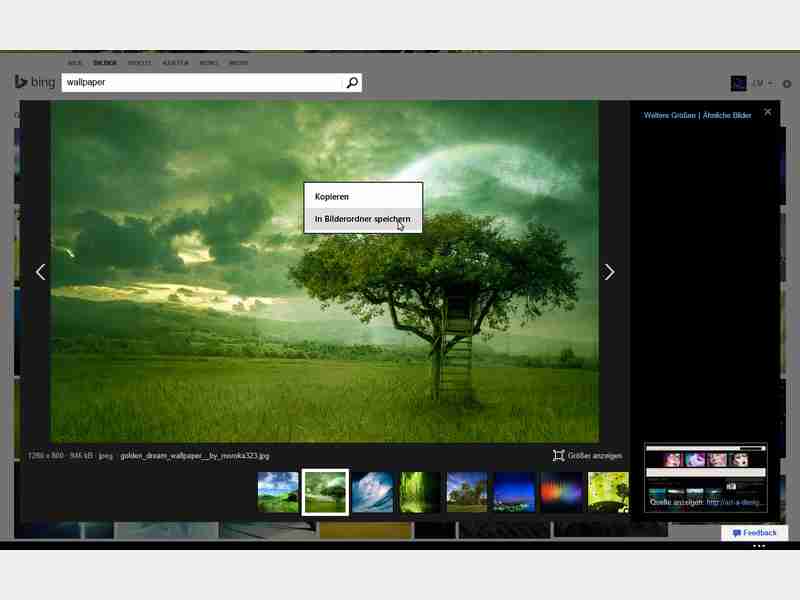Open the user account avatar
The width and height of the screenshot is (800, 600).
click(738, 83)
